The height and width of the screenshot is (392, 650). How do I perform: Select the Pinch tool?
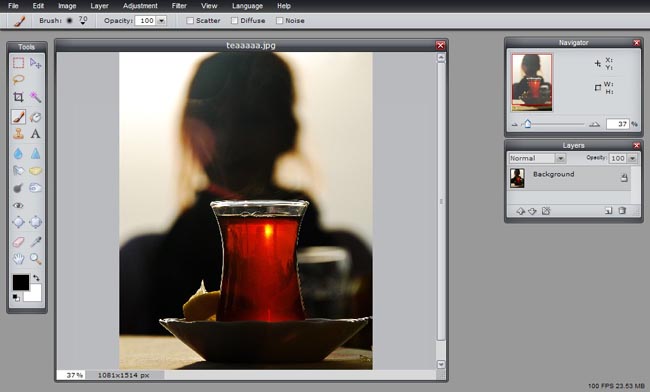36,222
